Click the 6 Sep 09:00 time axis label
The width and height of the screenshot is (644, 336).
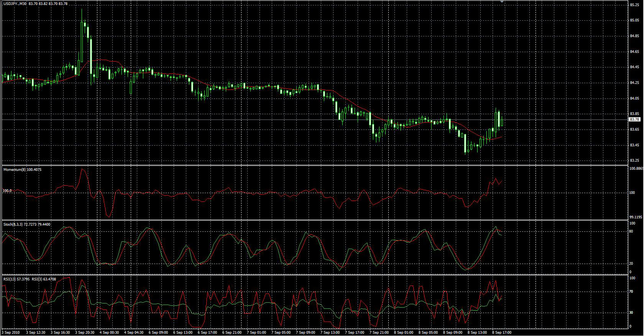pyautogui.click(x=158, y=333)
